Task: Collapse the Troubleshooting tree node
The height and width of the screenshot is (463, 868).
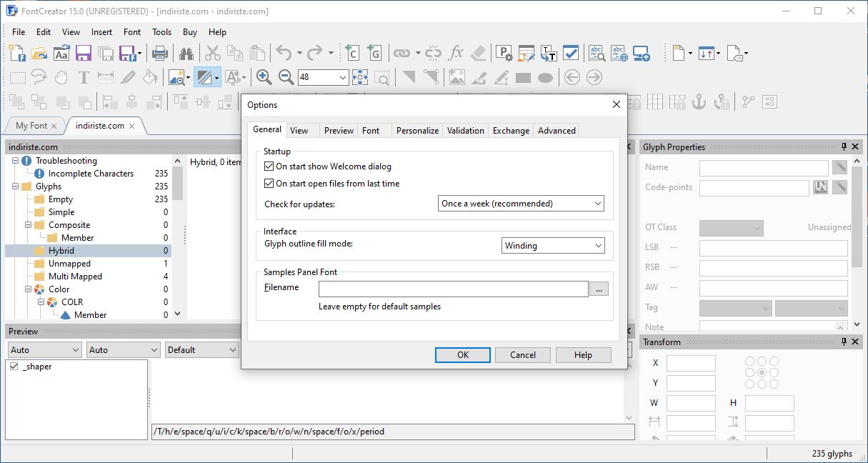Action: [x=16, y=161]
